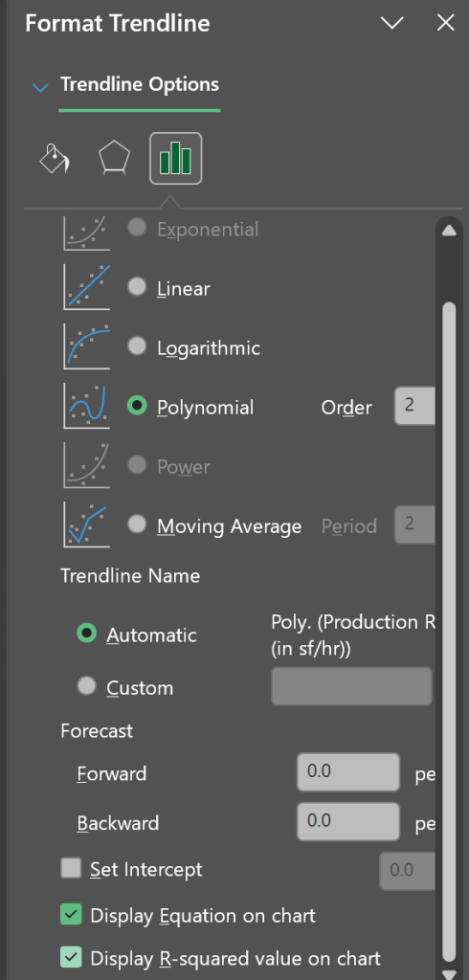469x980 pixels.
Task: Uncheck Display R-squared value on chart
Action: point(71,957)
